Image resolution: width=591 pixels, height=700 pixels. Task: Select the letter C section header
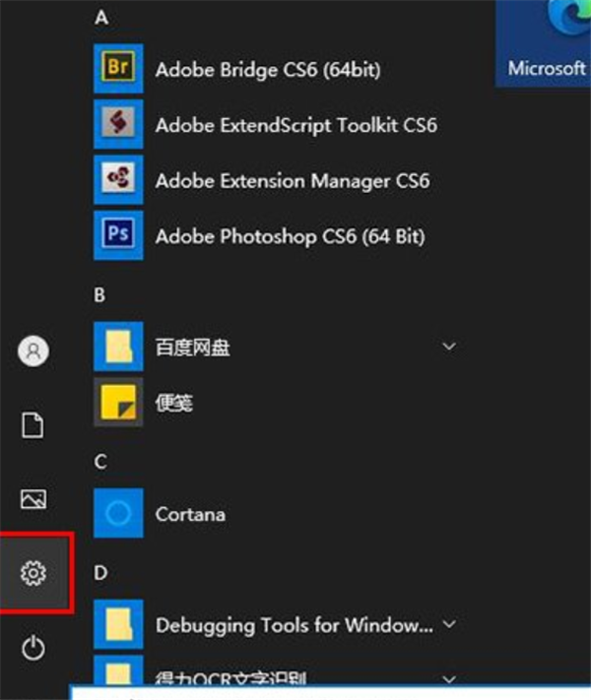[100, 462]
